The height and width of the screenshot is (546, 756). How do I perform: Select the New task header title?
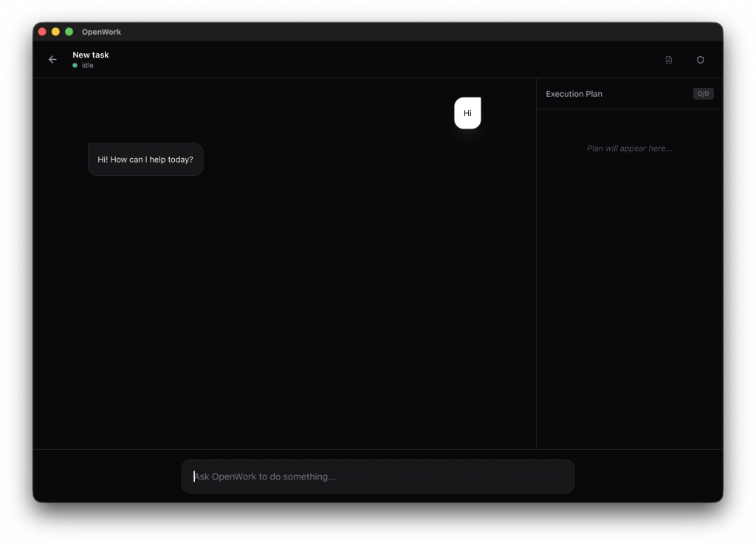[x=90, y=54]
